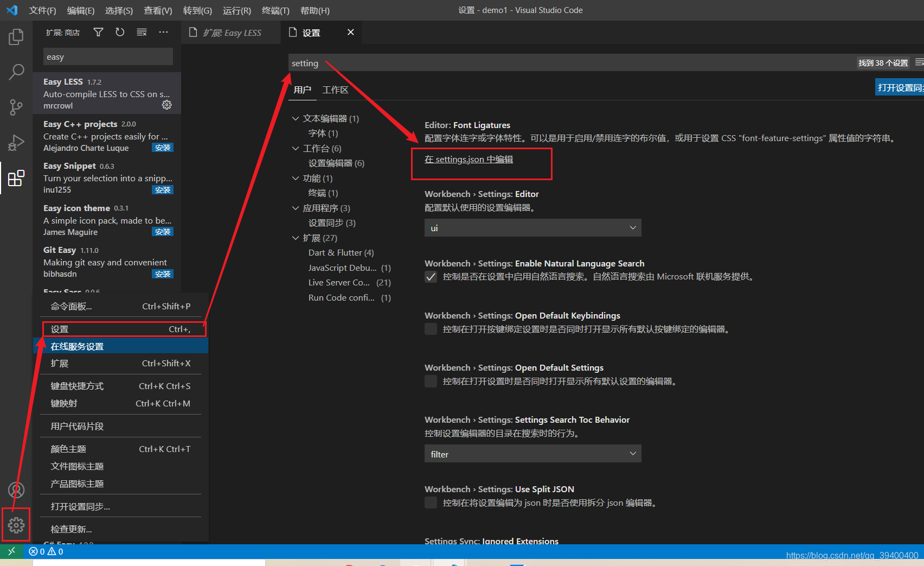Choose 键盘快捷方式 menu entry
The image size is (924, 566).
tap(120, 386)
